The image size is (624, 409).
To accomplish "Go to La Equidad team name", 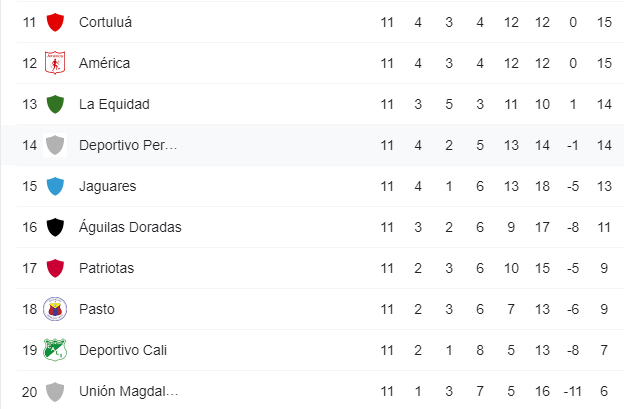I will 114,104.
